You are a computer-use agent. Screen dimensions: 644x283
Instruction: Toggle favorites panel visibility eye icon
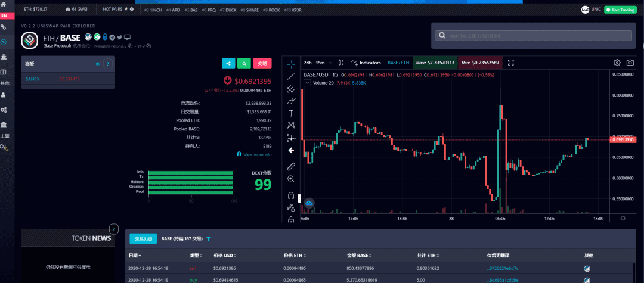pos(98,64)
